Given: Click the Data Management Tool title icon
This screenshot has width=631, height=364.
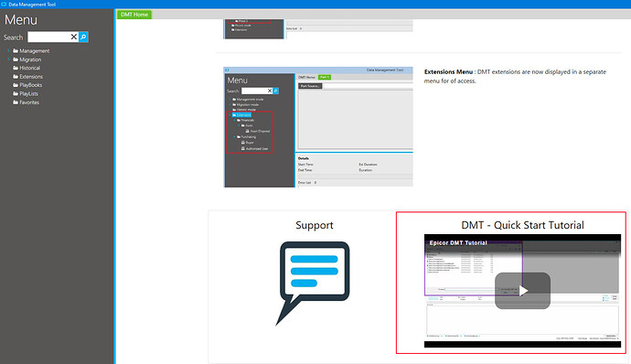Looking at the screenshot, I should point(4,4).
